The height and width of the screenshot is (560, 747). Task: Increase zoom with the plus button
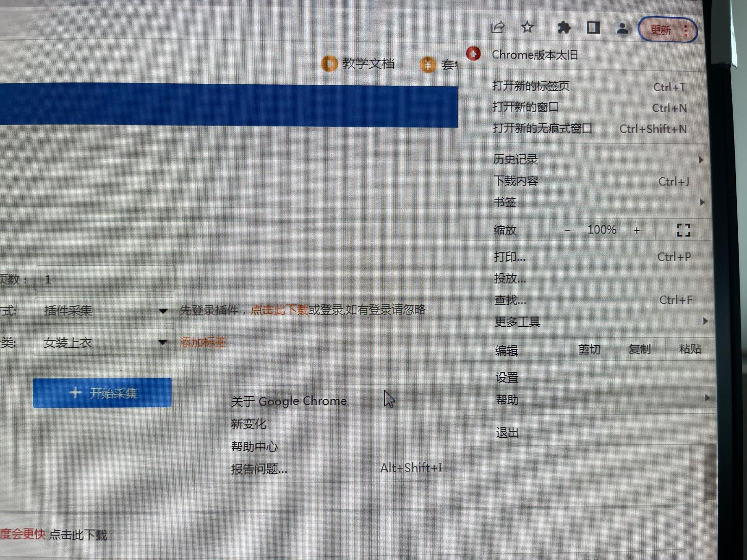click(637, 230)
